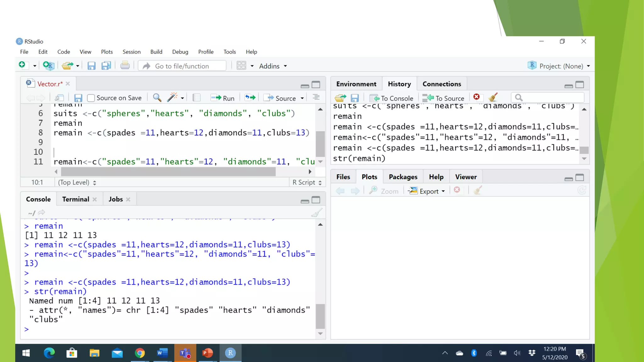Click the console vertical scrollbar thumb

point(320,316)
